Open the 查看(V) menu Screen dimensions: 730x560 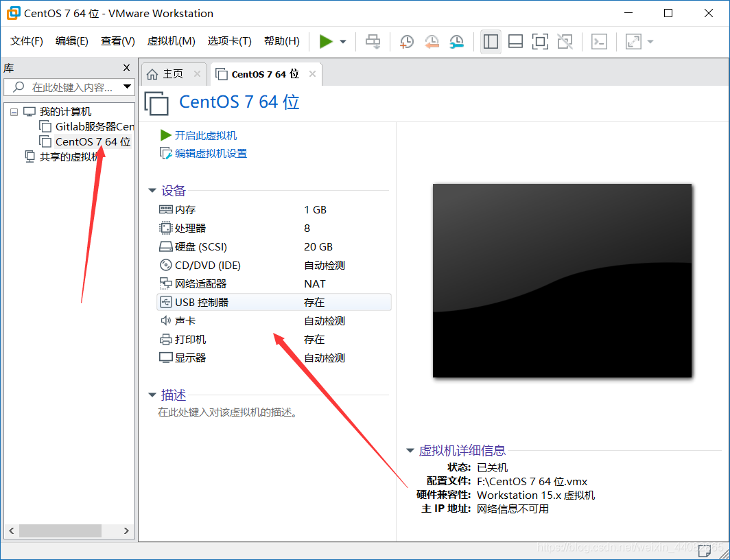click(x=118, y=41)
